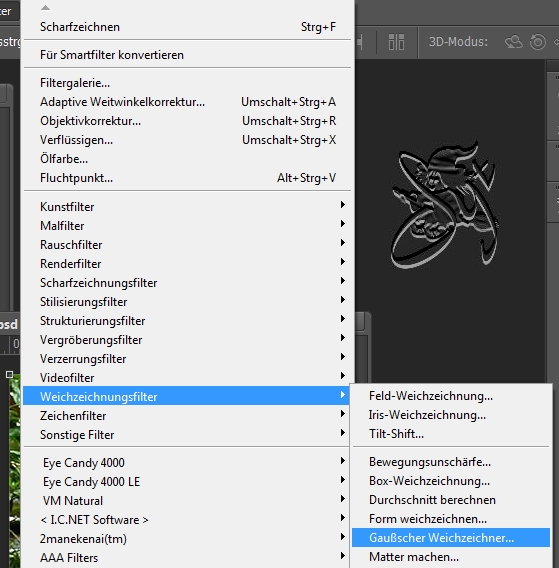Choose Durchschnitt berechnen

click(451, 500)
